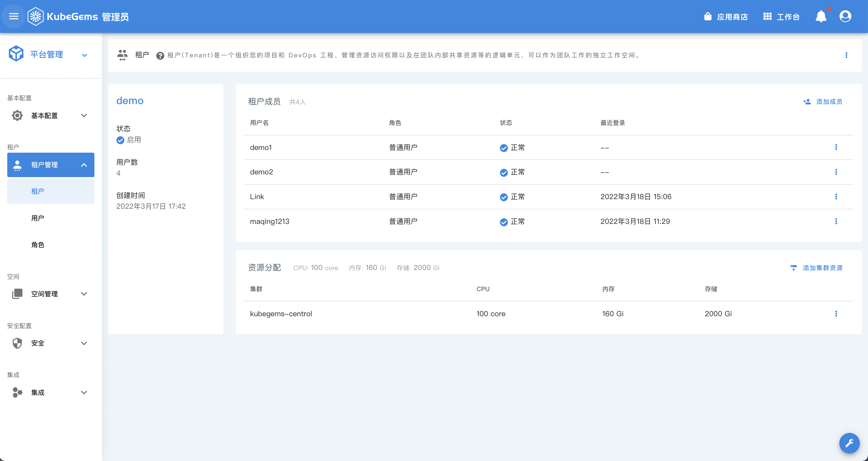
Task: Open the notification bell
Action: click(821, 16)
